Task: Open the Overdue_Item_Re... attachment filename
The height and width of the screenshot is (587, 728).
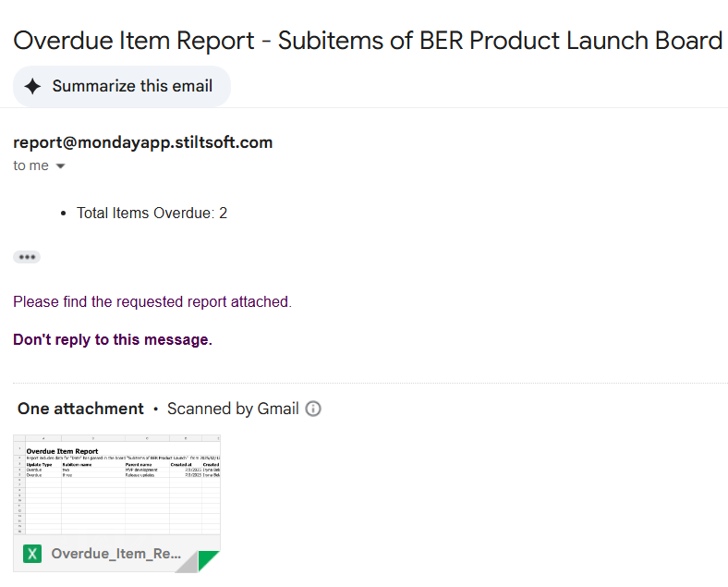Action: (x=115, y=554)
